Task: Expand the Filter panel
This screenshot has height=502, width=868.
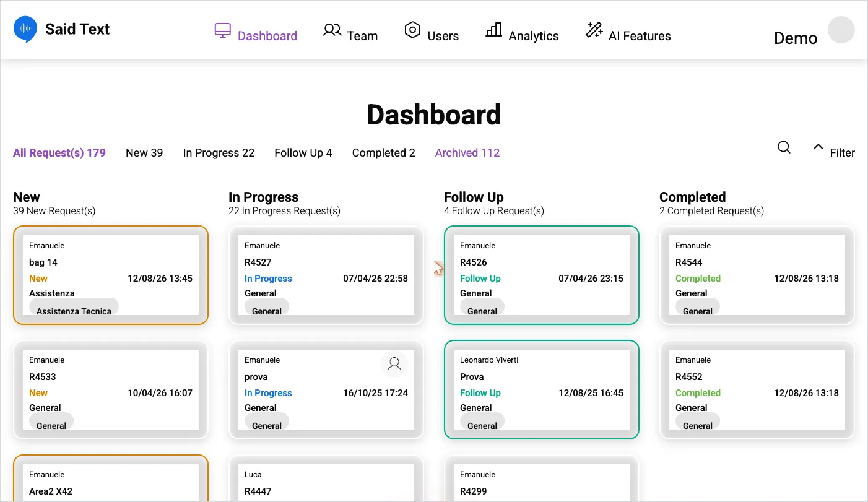Action: (x=833, y=150)
